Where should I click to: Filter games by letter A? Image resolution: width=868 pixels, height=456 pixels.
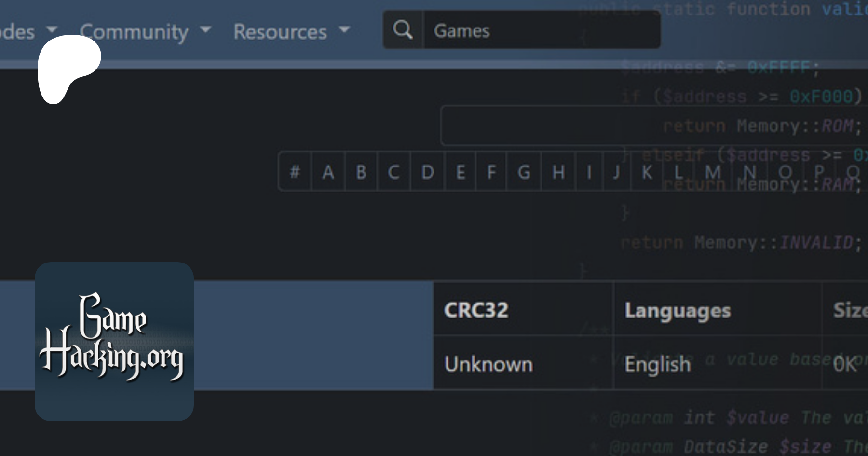tap(328, 172)
